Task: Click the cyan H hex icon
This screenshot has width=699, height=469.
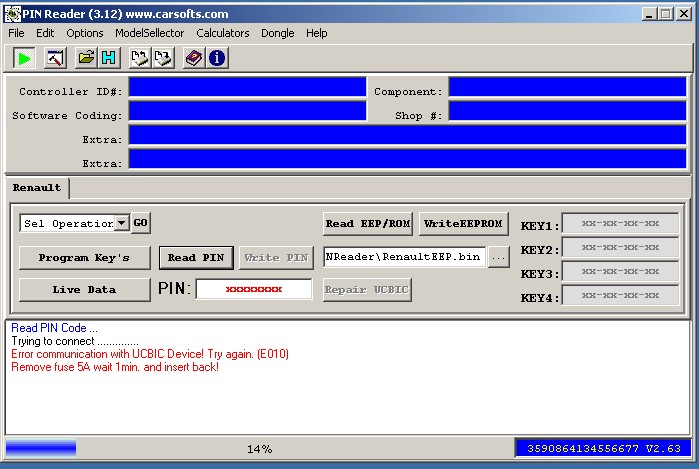Action: coord(109,58)
